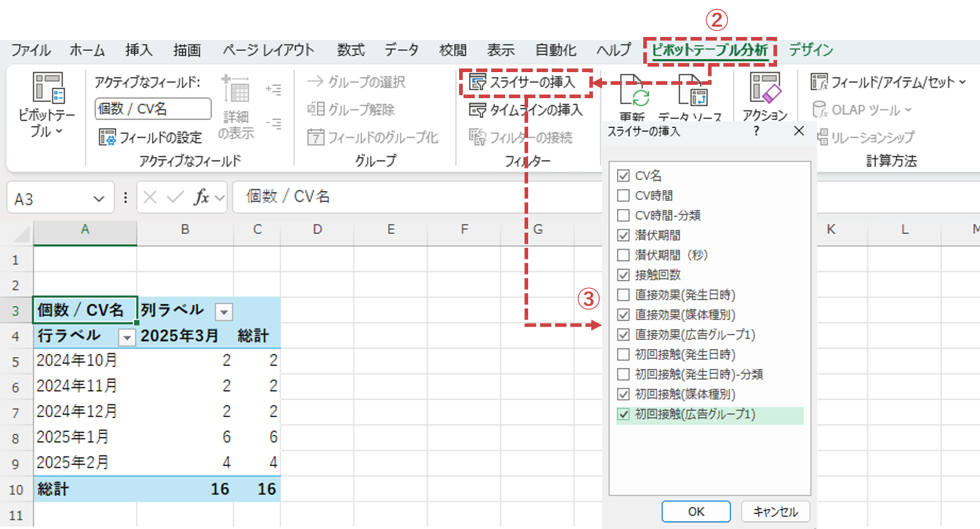Switch to the ピボットテーブル分析 tab

coord(709,50)
